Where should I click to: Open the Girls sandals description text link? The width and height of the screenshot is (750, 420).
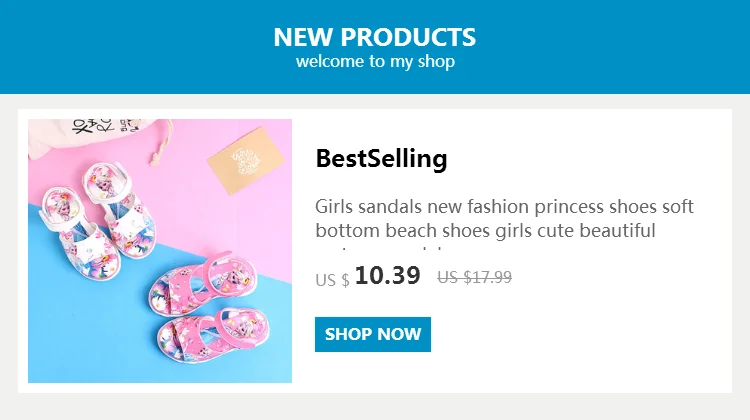504,219
